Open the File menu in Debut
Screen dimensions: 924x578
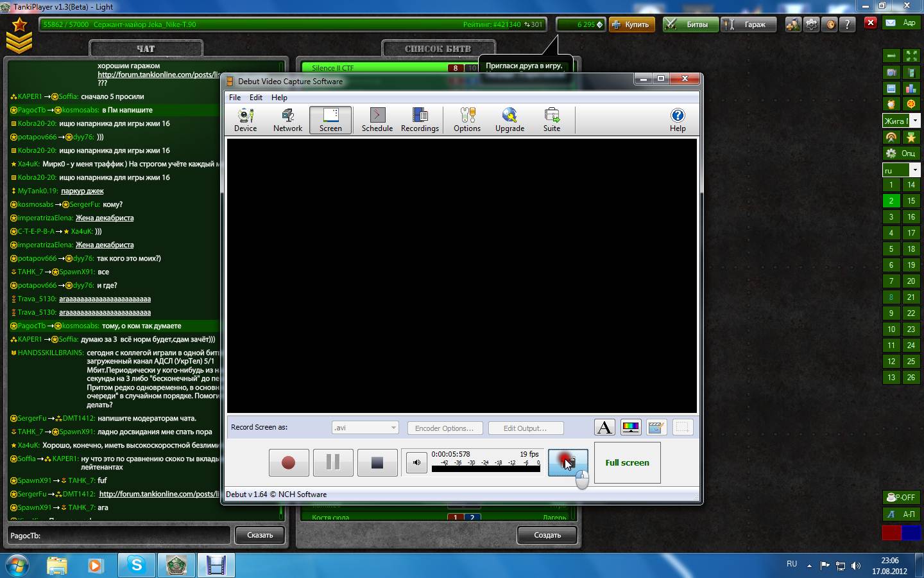(x=235, y=98)
